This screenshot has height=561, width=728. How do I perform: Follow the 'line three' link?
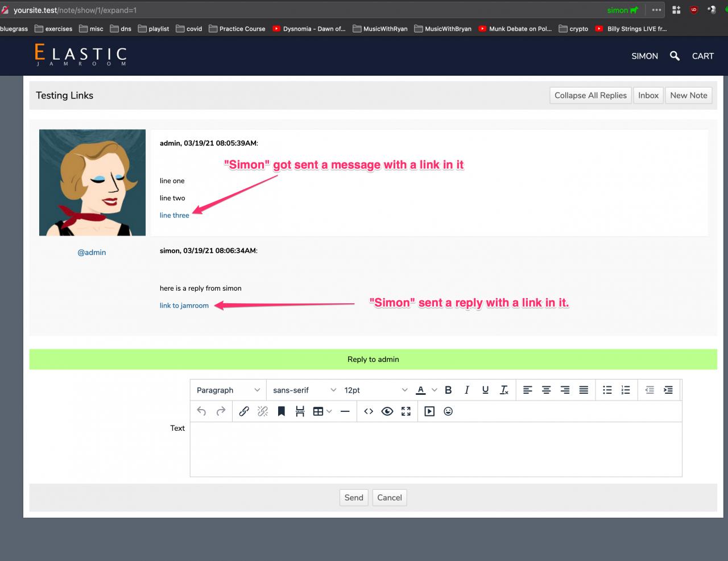click(x=175, y=216)
